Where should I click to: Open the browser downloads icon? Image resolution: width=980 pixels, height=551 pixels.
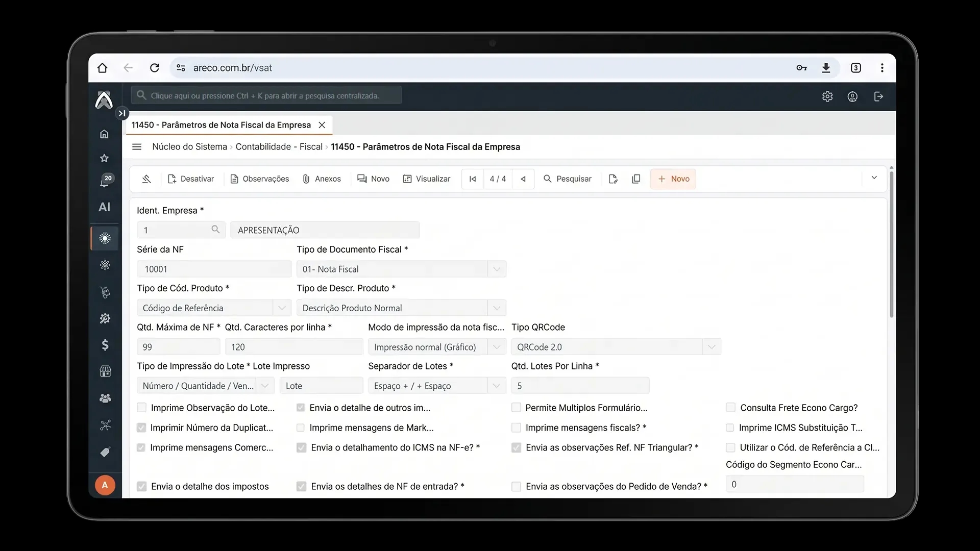tap(826, 68)
